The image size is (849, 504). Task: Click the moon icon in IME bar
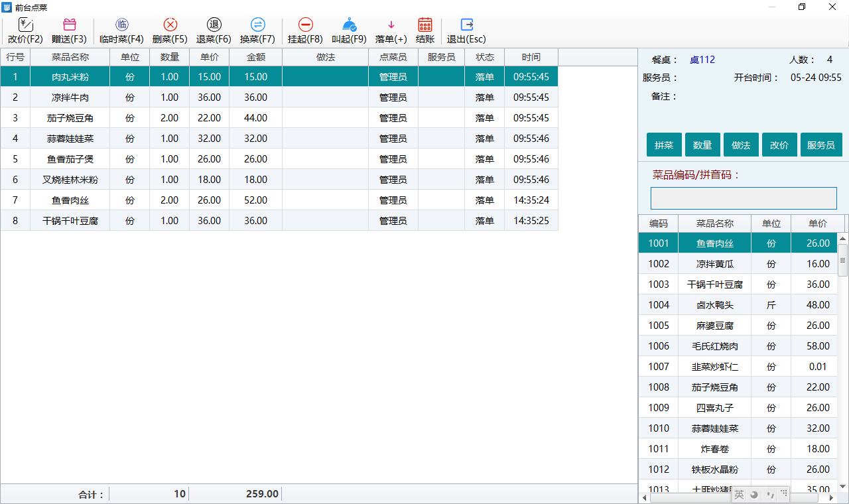point(754,494)
